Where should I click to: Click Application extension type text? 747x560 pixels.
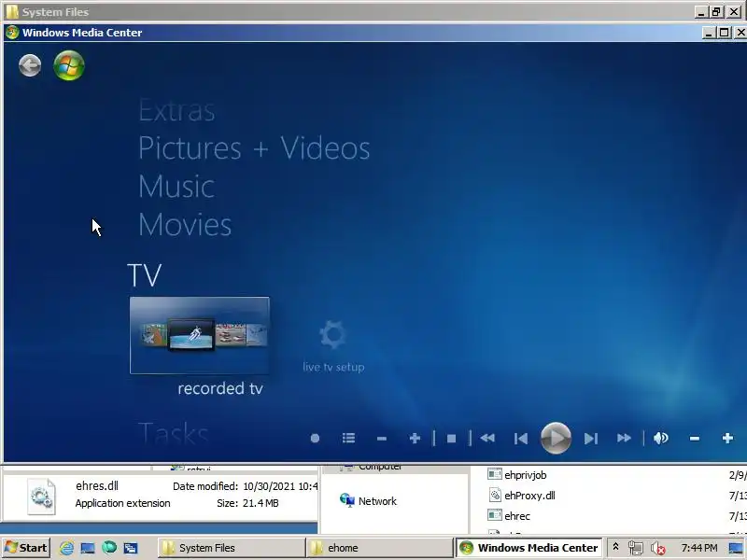tap(122, 503)
